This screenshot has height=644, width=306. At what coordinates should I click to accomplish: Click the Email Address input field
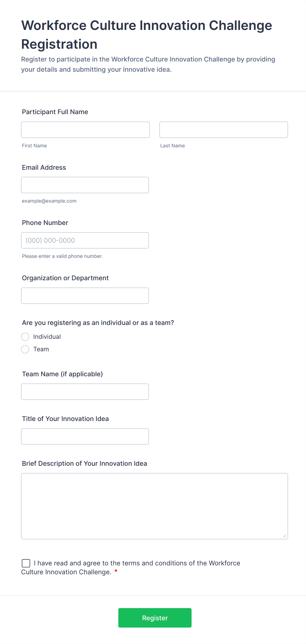(85, 185)
